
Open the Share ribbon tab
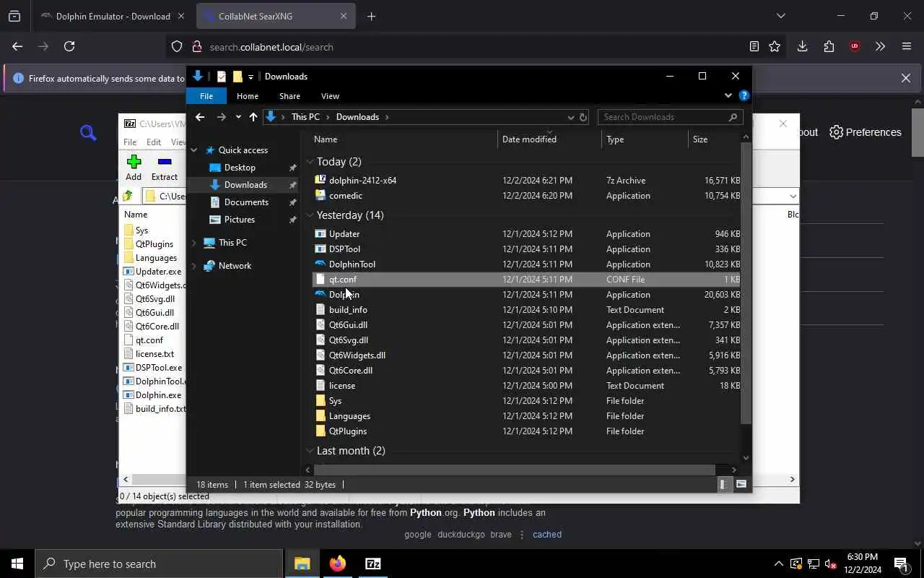tap(289, 96)
